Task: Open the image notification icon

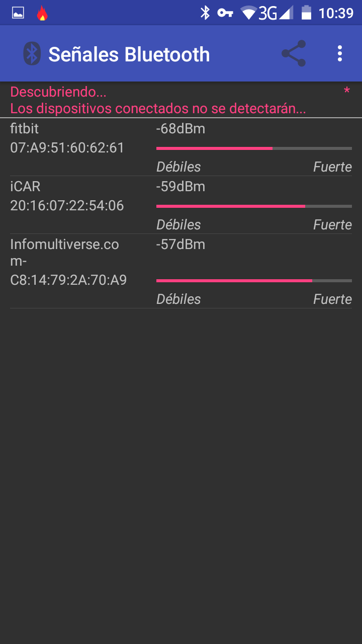Action: pyautogui.click(x=18, y=13)
